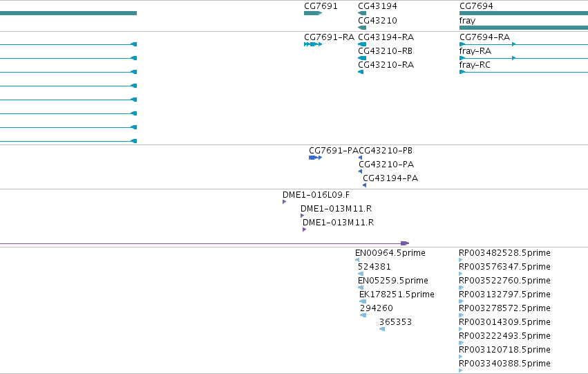588x374 pixels.
Task: Open the CG7694 gene label
Action: point(476,6)
